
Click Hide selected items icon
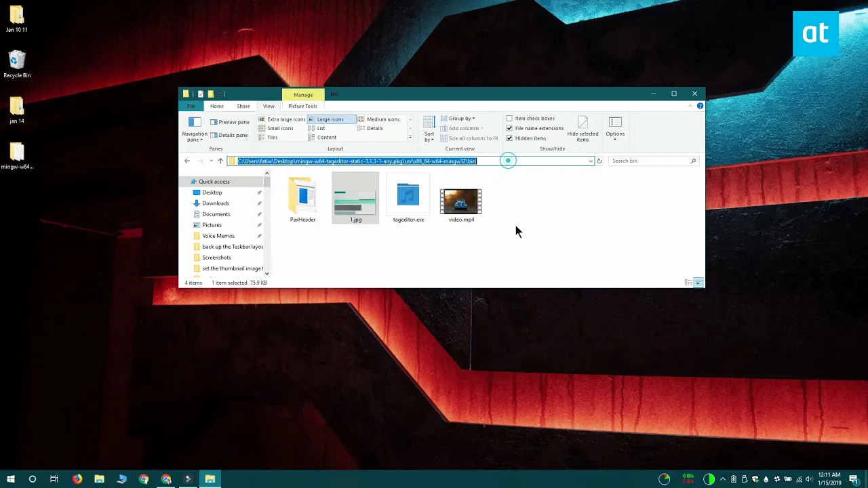583,129
